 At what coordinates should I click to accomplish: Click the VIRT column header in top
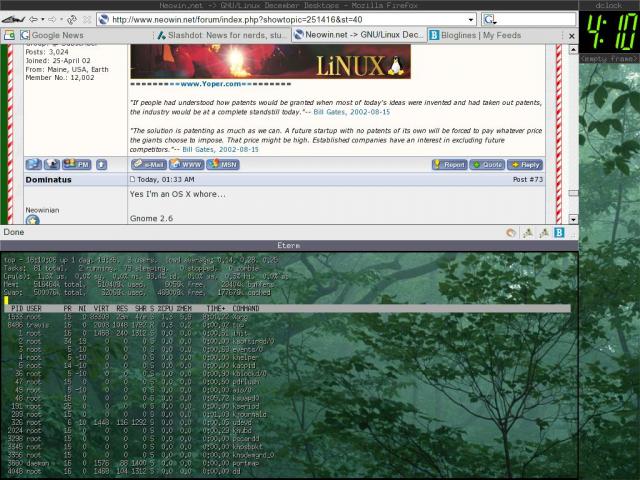coord(101,308)
